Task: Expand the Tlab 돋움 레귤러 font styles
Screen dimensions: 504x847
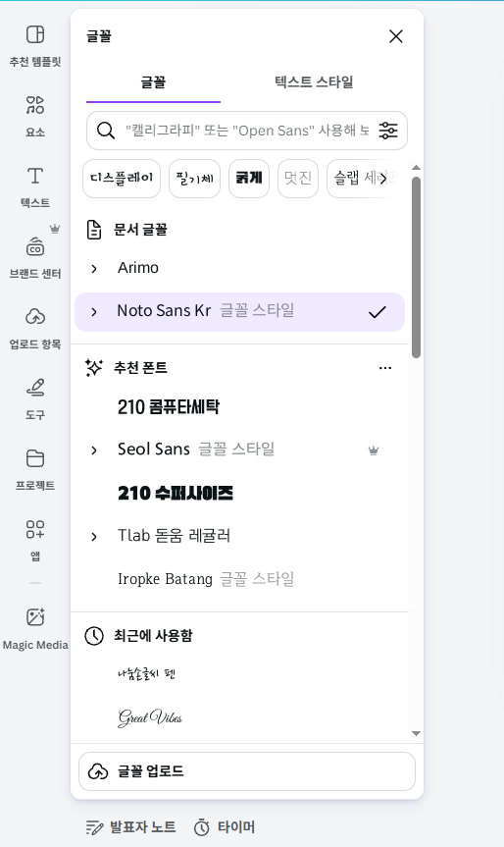Action: (94, 537)
